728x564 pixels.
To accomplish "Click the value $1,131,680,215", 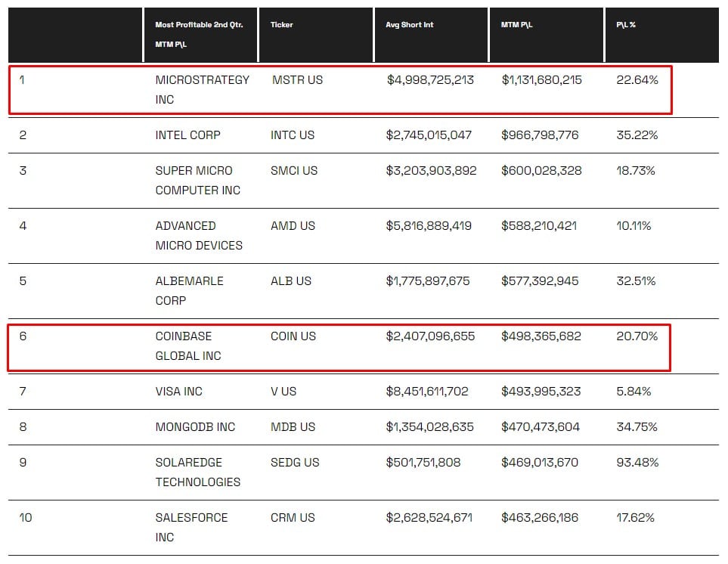I will click(542, 80).
